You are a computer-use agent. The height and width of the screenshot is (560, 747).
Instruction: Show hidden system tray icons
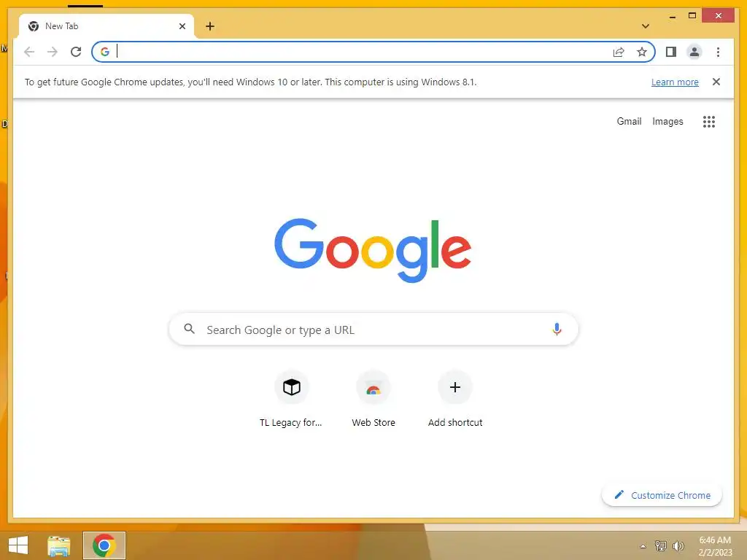[x=643, y=546]
